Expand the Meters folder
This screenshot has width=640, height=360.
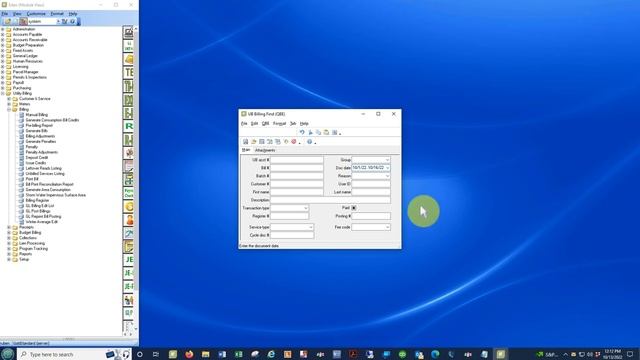pyautogui.click(x=9, y=104)
